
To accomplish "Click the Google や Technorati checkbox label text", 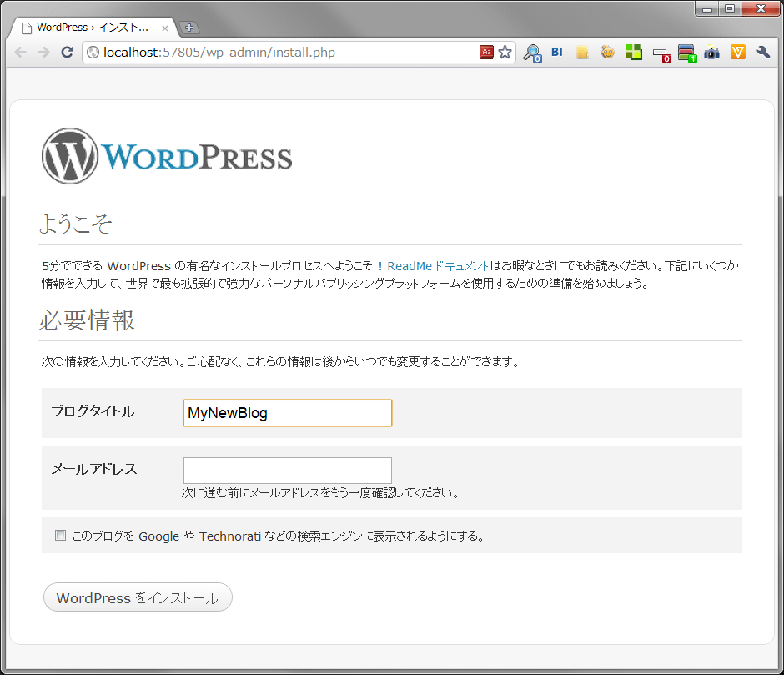I will pyautogui.click(x=279, y=536).
